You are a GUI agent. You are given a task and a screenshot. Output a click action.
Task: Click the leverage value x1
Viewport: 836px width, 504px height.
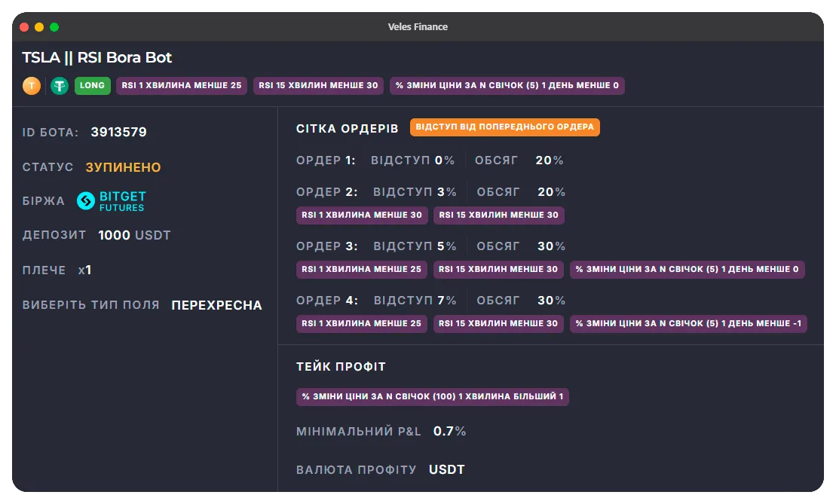84,270
